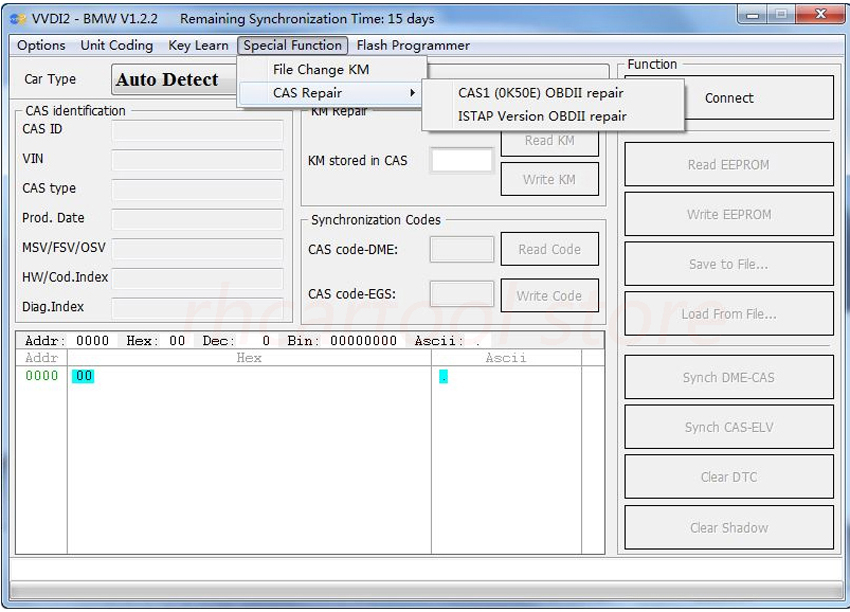Screen dimensions: 850x612
Task: Open the Flash Programmer menu
Action: pos(413,46)
